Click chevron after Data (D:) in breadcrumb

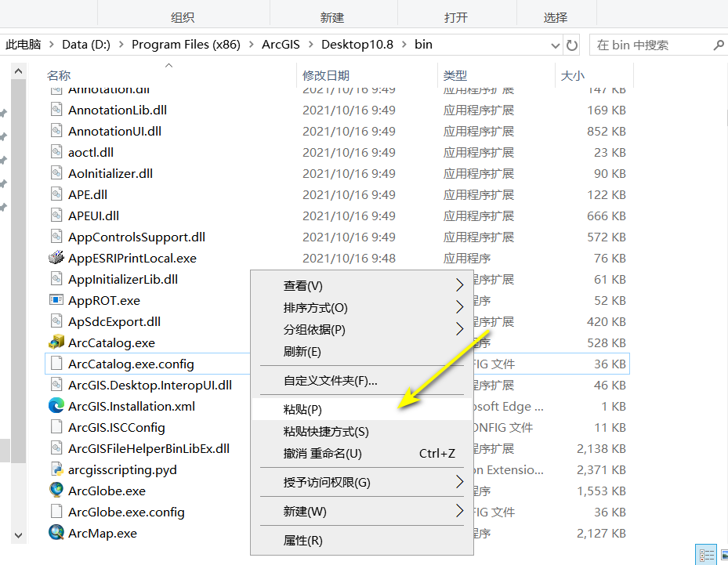click(121, 45)
